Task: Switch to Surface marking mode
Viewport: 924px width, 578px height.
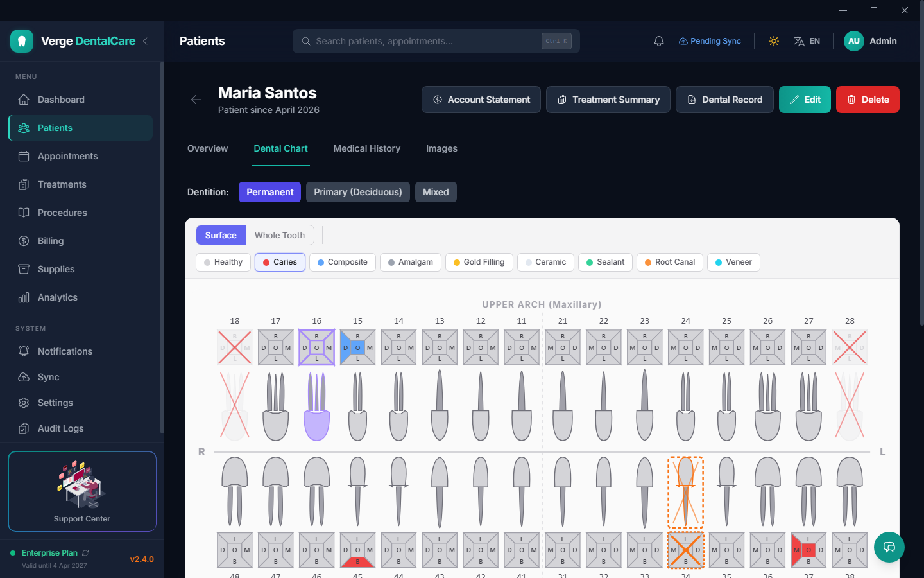Action: 221,235
